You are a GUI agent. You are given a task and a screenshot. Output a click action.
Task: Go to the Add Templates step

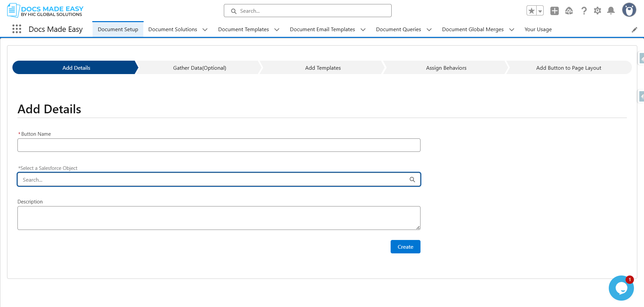tap(323, 68)
